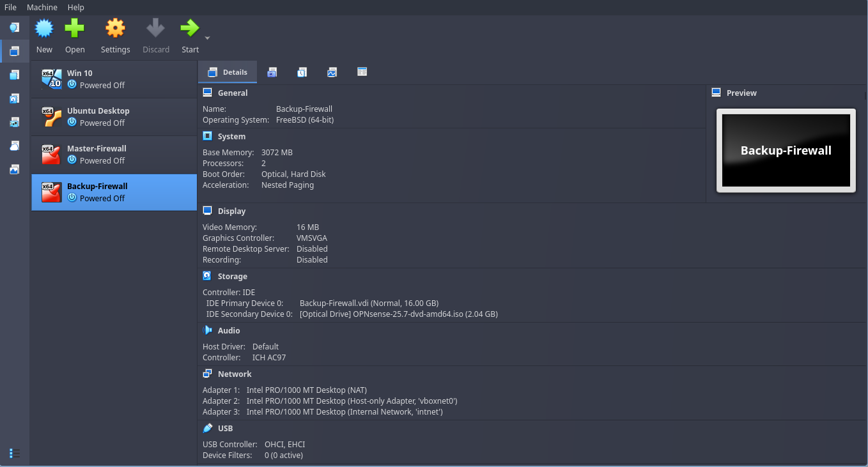
Task: Select the Cloud tool in left sidebar
Action: click(14, 146)
